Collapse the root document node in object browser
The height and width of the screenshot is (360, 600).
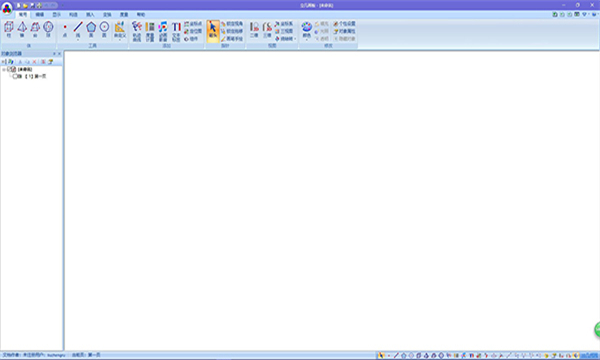click(4, 70)
